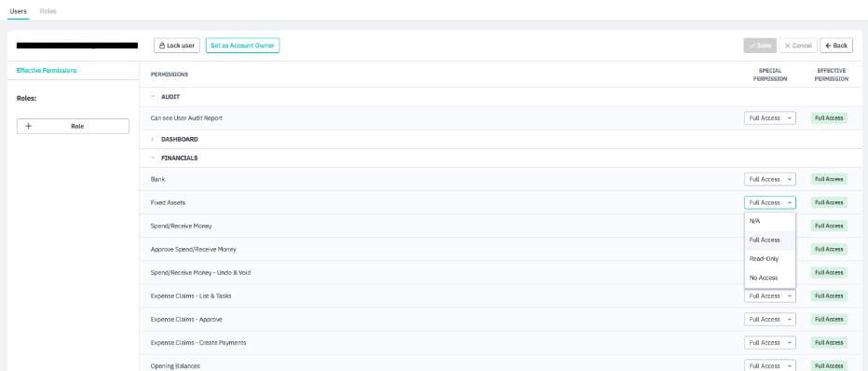Image resolution: width=868 pixels, height=371 pixels.
Task: Add a role with plus Role button
Action: point(73,126)
